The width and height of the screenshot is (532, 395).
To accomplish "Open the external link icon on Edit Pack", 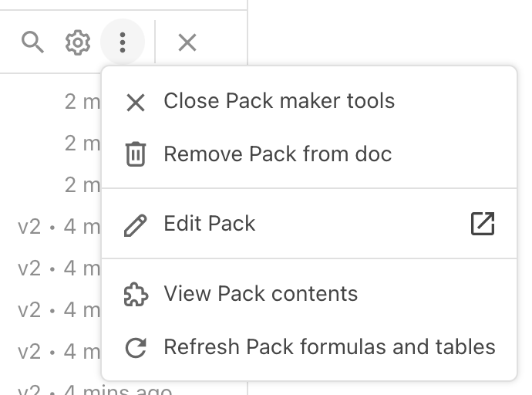I will (x=482, y=224).
